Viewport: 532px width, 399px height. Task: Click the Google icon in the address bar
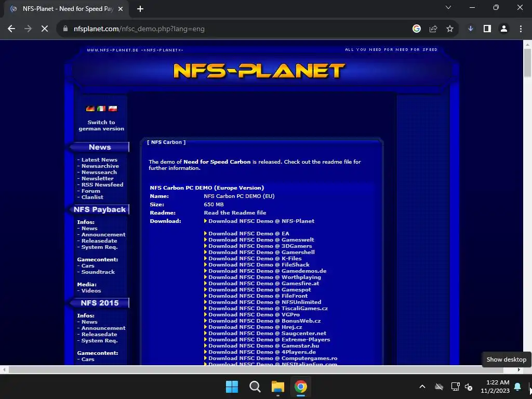pyautogui.click(x=417, y=29)
